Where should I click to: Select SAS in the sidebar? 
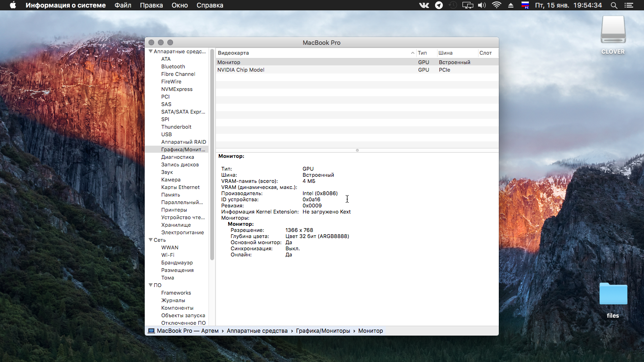(x=166, y=104)
